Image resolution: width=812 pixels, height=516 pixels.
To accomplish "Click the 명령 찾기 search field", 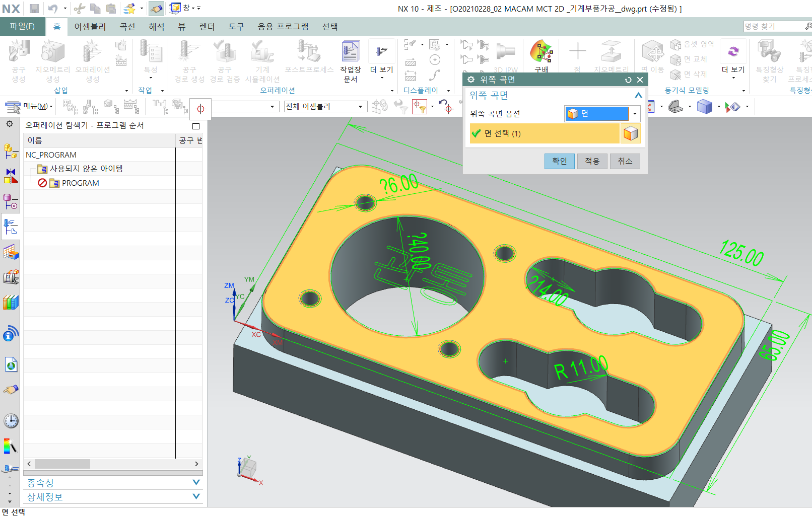I will click(x=773, y=26).
